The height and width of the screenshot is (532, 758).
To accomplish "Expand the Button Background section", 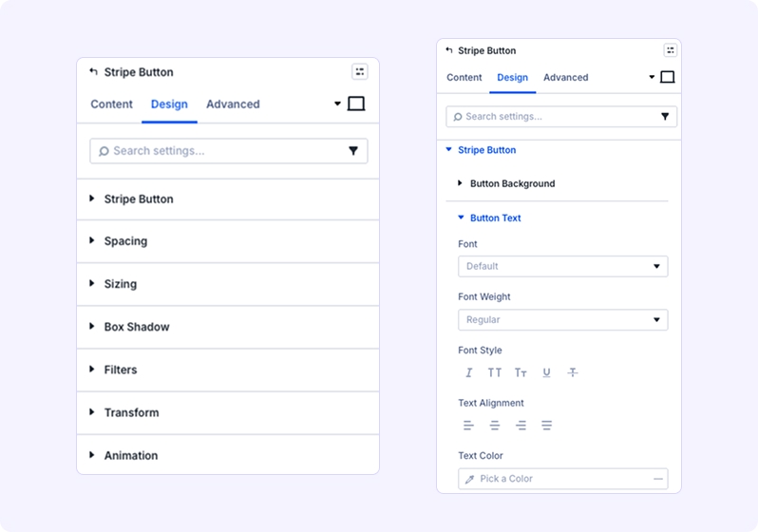I will click(512, 183).
